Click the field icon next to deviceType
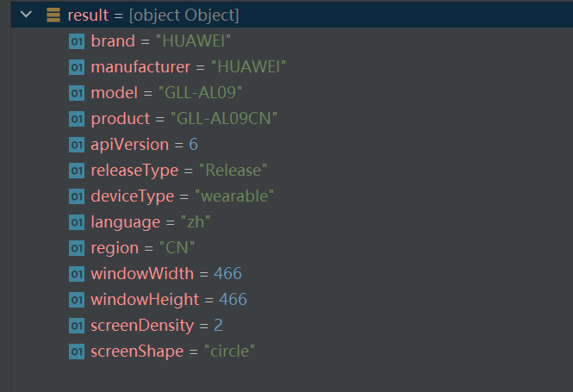The height and width of the screenshot is (392, 573). click(77, 196)
